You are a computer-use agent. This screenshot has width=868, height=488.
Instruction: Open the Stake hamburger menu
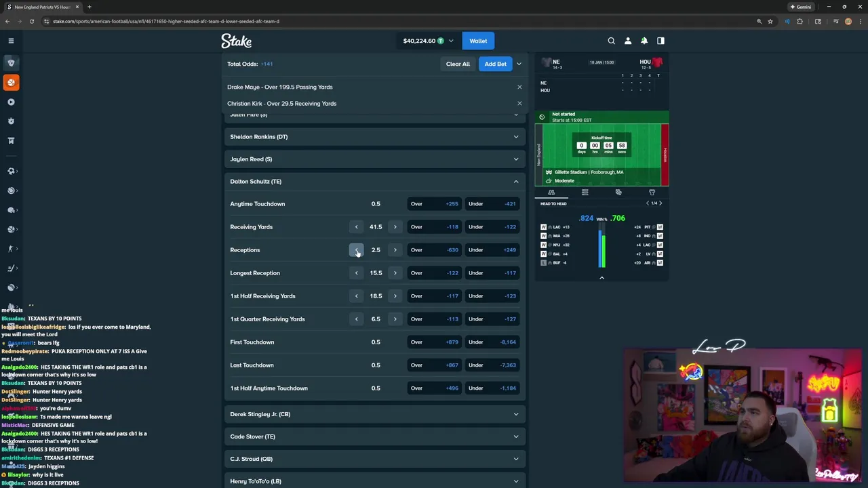(x=11, y=41)
